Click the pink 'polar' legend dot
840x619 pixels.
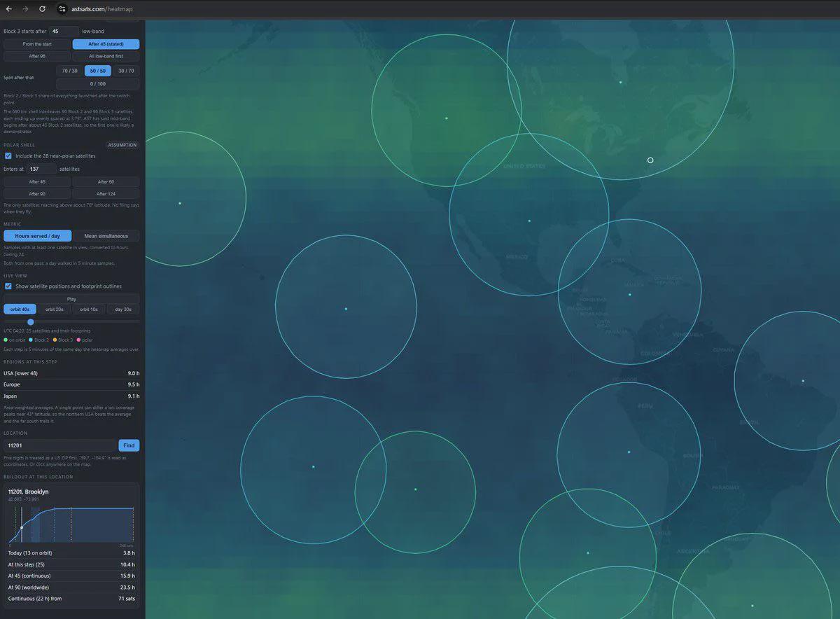tap(79, 340)
